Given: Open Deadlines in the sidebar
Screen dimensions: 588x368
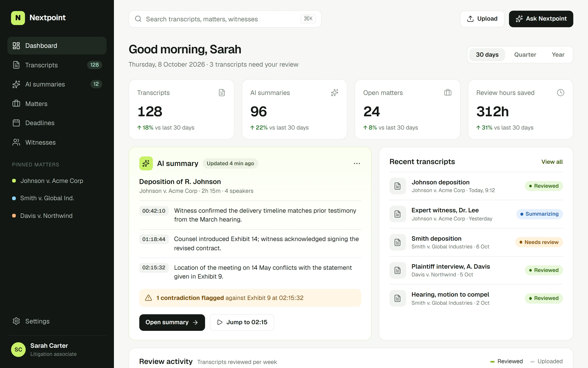Looking at the screenshot, I should (57, 123).
